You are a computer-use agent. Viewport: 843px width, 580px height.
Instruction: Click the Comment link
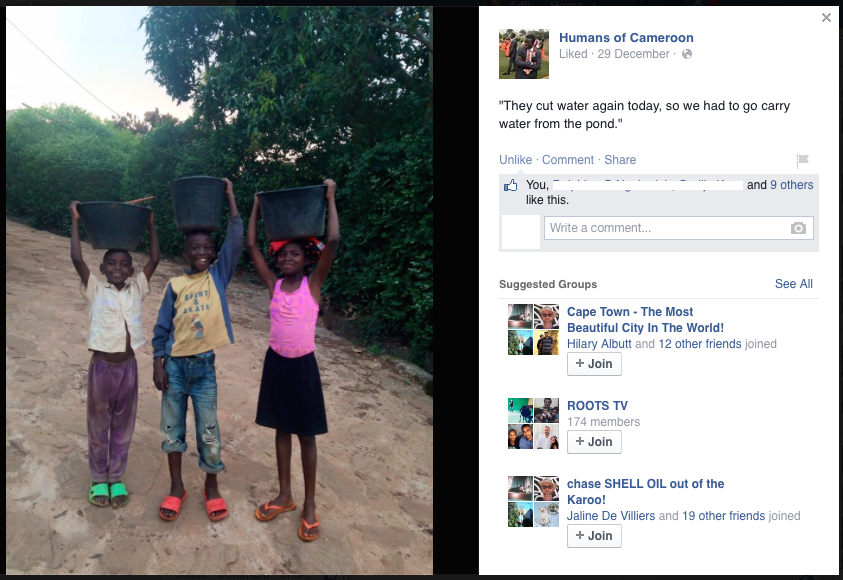[568, 160]
